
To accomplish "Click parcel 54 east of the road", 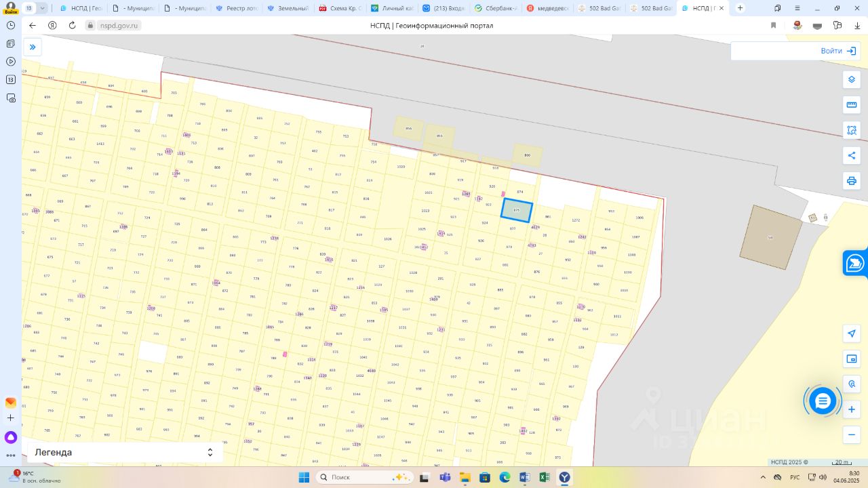I will (770, 237).
